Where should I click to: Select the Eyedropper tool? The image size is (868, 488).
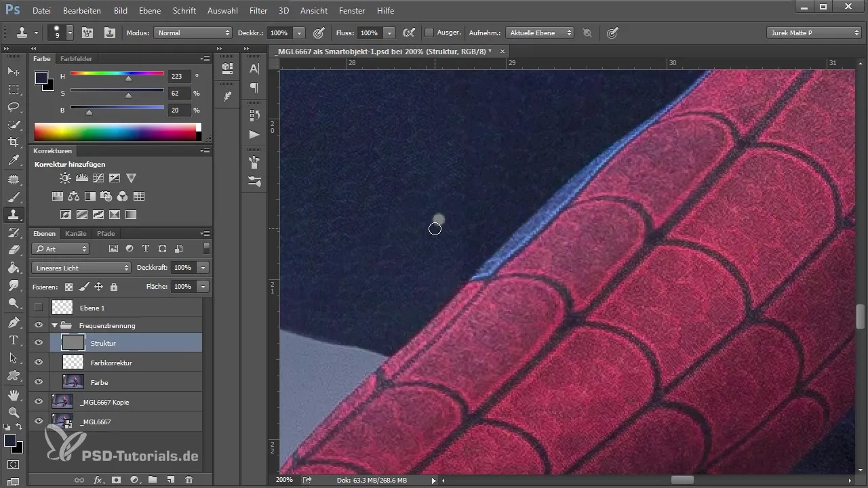tap(13, 161)
